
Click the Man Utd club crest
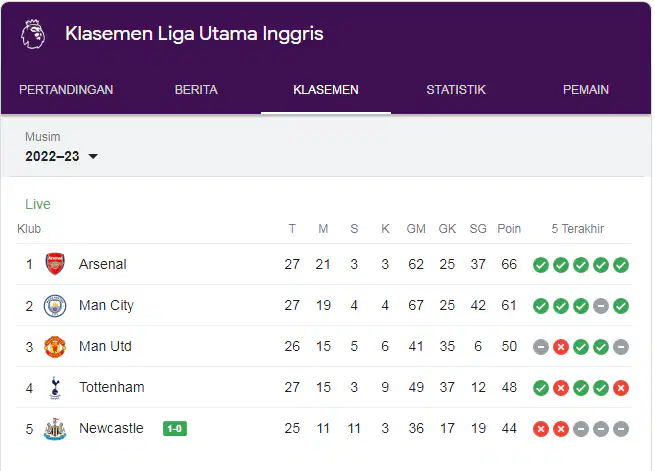pos(55,347)
